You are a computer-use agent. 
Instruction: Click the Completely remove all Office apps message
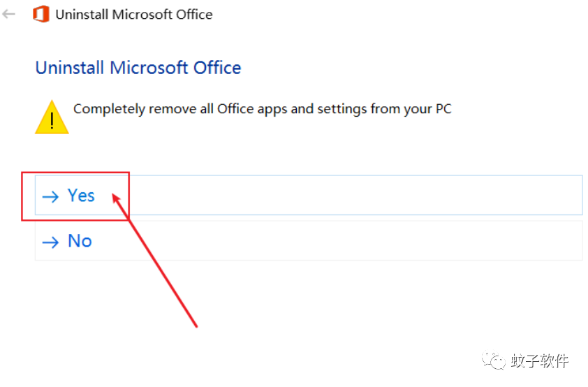[262, 109]
